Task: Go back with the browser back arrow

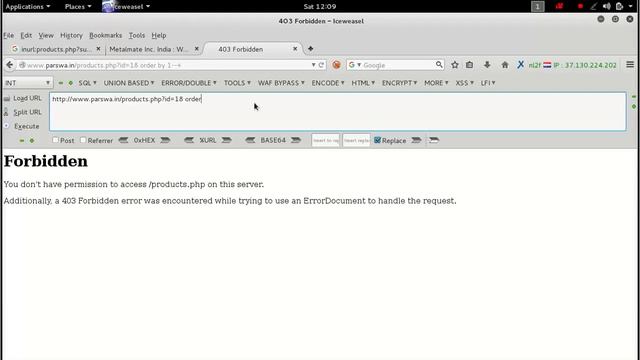Action: [10, 65]
